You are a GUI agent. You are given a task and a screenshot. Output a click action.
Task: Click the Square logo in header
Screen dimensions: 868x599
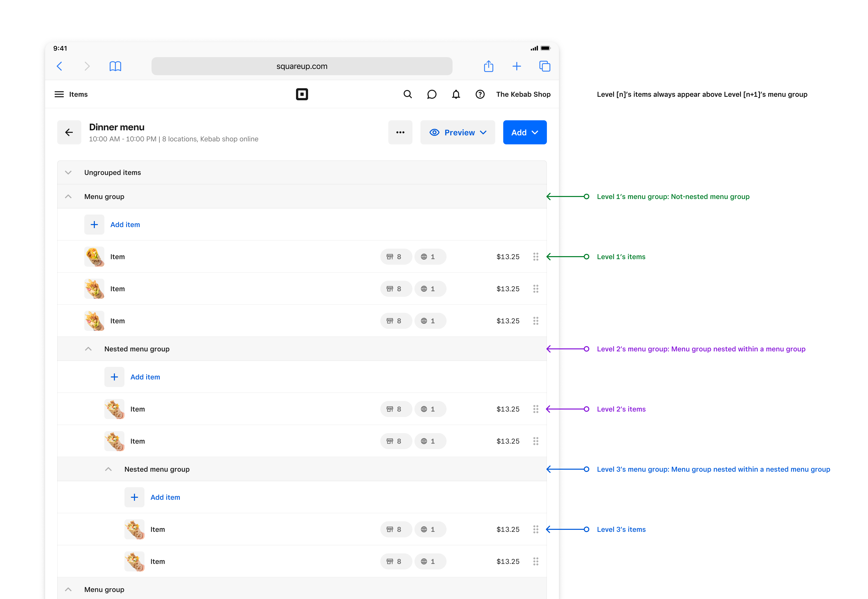point(302,94)
